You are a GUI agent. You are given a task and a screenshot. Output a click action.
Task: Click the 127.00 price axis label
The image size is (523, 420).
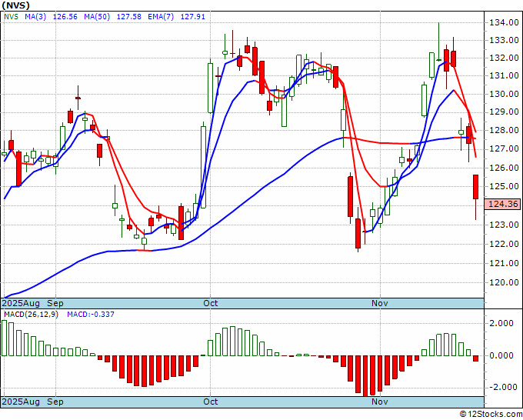pyautogui.click(x=504, y=148)
